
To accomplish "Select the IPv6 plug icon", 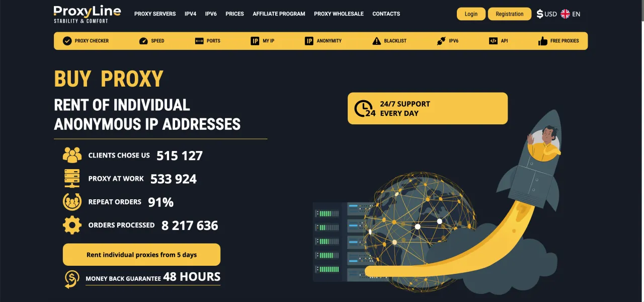I will pos(441,41).
